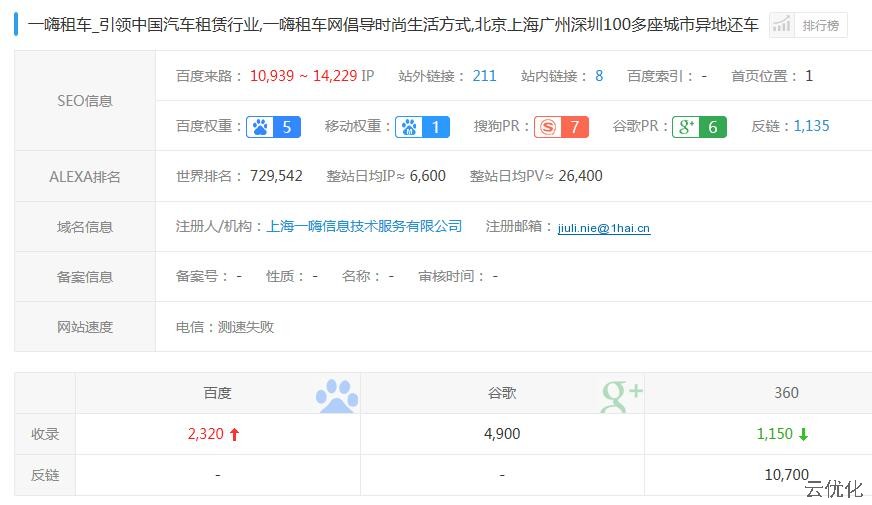The image size is (872, 505).
Task: Click the 排行榜 ranking chart button
Action: coord(808,25)
